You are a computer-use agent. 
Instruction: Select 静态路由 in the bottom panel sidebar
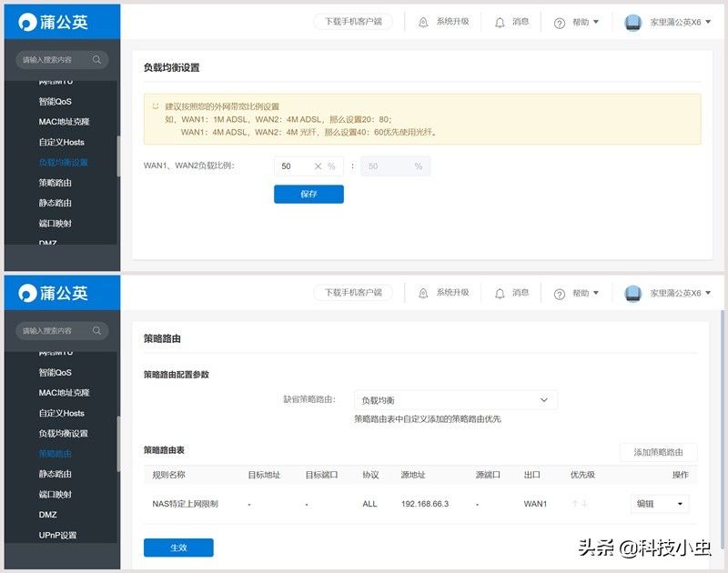tap(56, 474)
